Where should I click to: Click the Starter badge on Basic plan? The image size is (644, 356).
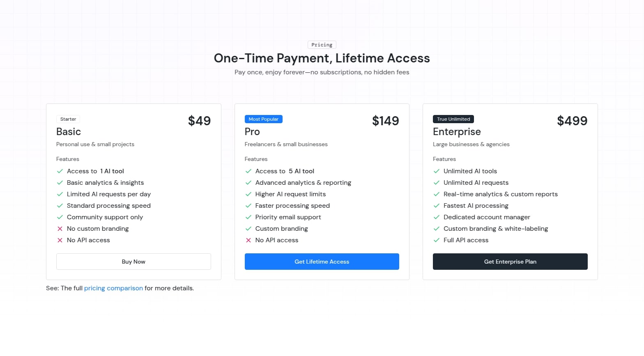(x=68, y=119)
